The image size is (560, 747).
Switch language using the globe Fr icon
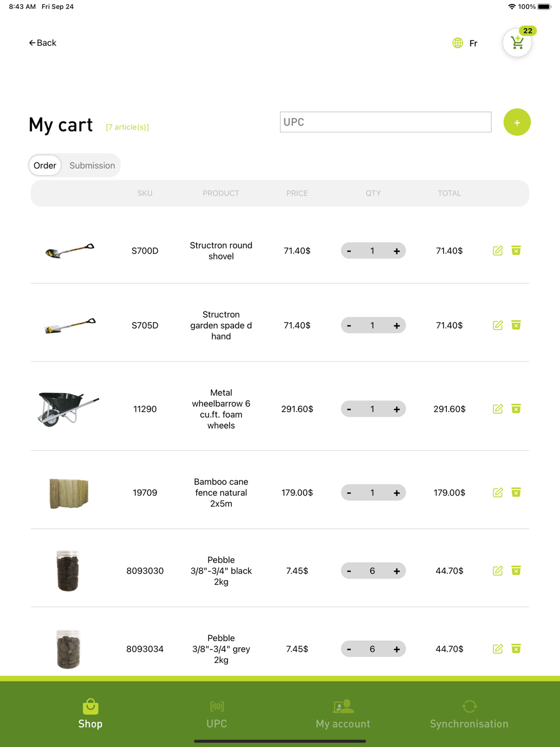click(465, 43)
